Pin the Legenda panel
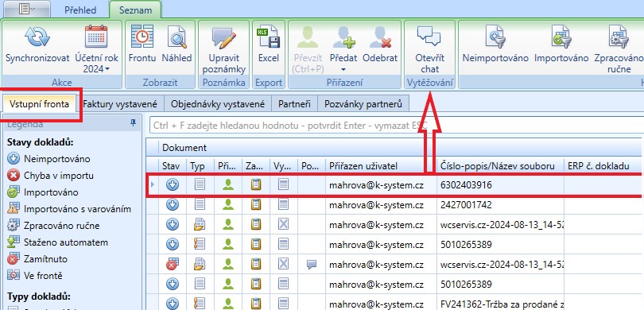 coord(133,122)
